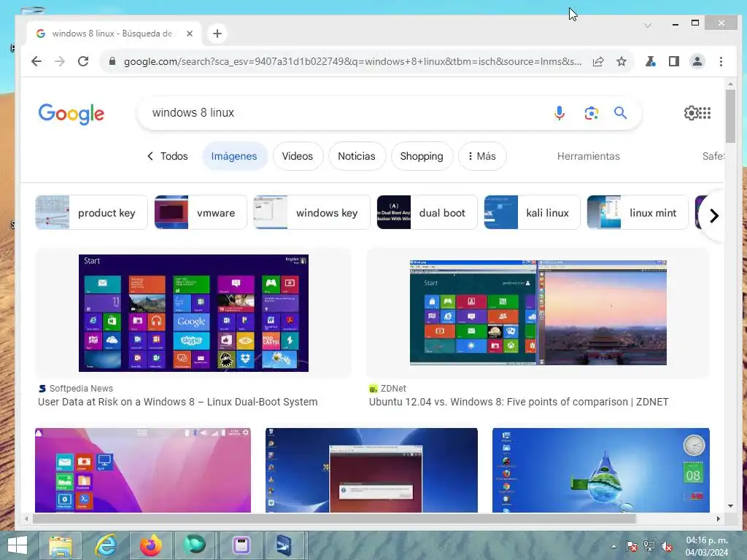
Task: Open Softpedia Windows 8 Start screen image
Action: click(x=193, y=313)
